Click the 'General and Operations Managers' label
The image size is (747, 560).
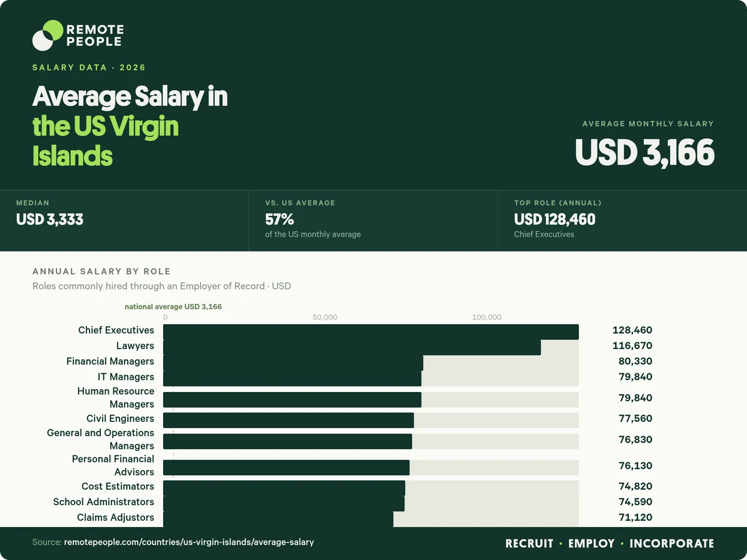pyautogui.click(x=101, y=439)
